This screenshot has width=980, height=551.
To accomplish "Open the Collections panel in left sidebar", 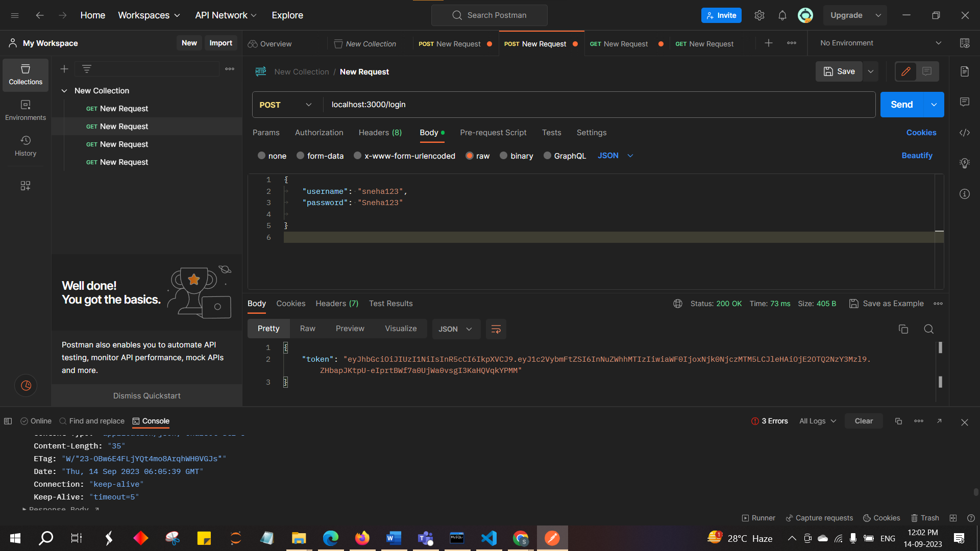I will (25, 74).
